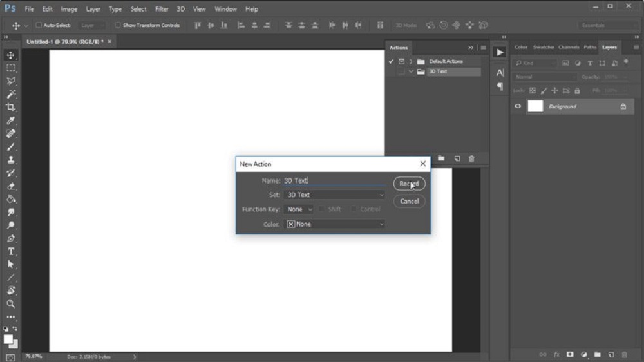
Task: Select the Path Selection tool
Action: 11,265
